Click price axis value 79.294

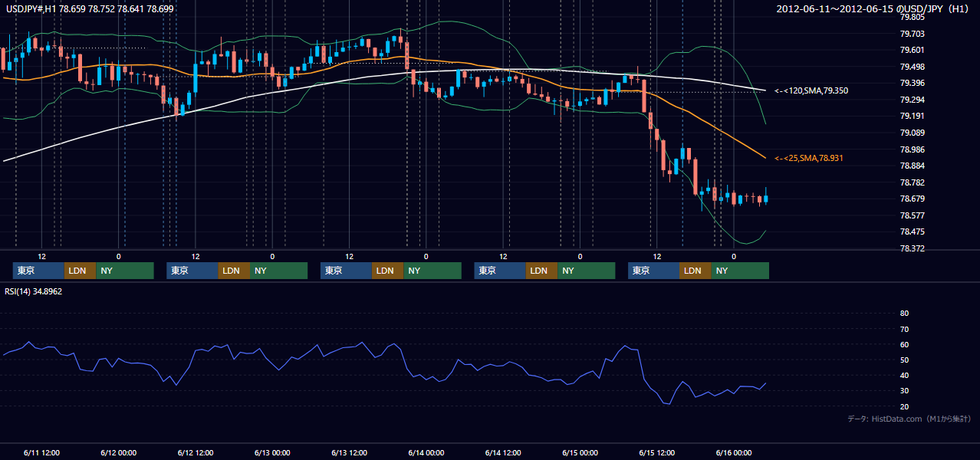913,100
